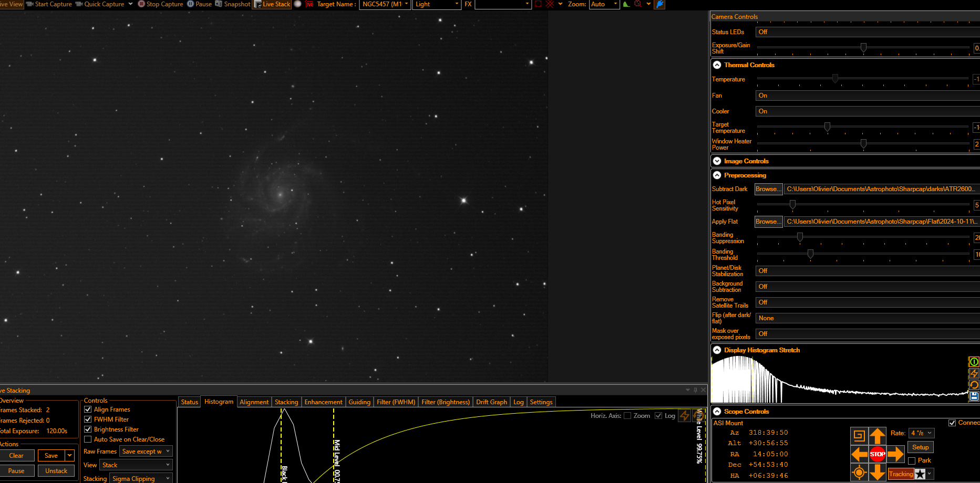Open the Flip (after dark/flat) None dropdown
This screenshot has height=483, width=980.
pos(868,318)
